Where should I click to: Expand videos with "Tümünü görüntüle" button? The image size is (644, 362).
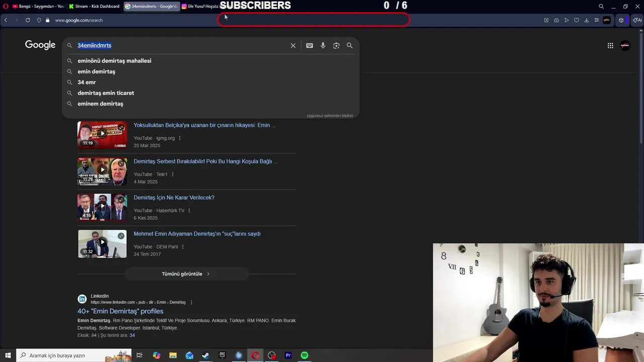point(187,274)
